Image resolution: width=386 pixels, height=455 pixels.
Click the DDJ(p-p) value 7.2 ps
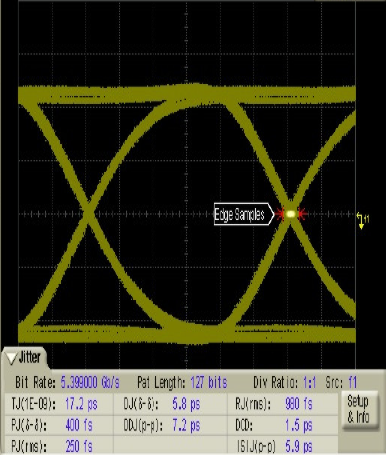pyautogui.click(x=186, y=426)
